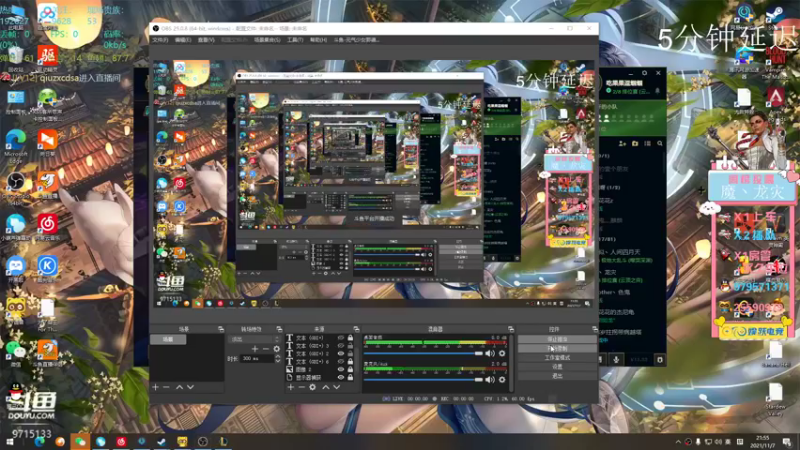Undock the Audio Mixer panel via float icon
The height and width of the screenshot is (450, 800).
click(511, 329)
